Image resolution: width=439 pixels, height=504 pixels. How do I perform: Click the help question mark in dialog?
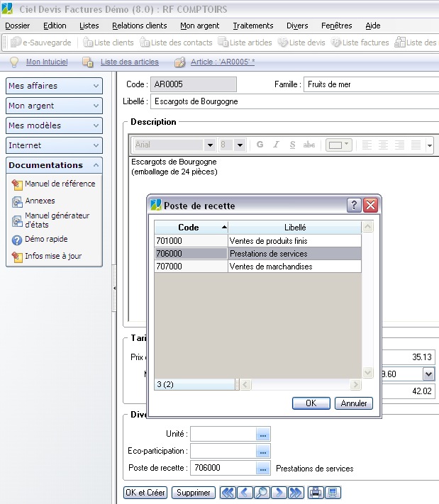pyautogui.click(x=353, y=206)
